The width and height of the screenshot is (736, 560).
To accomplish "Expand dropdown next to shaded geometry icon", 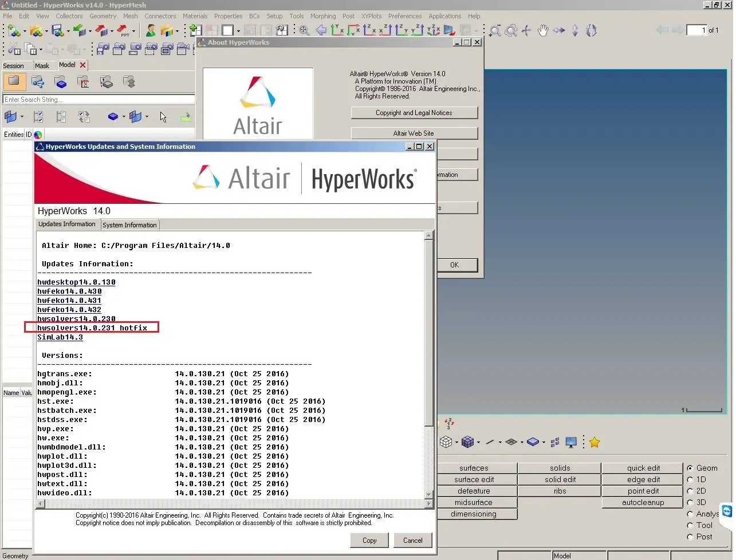I will [x=544, y=442].
